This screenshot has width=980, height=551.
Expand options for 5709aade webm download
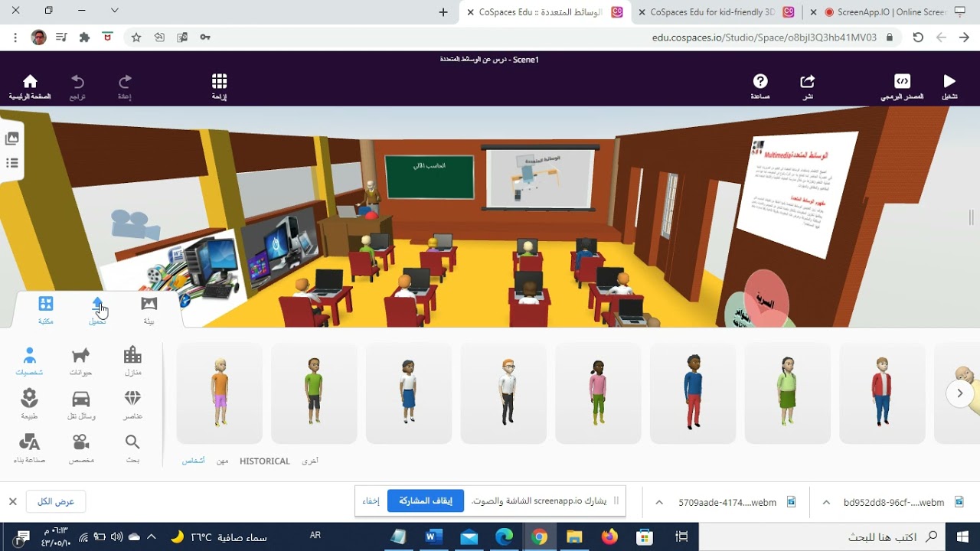click(658, 502)
